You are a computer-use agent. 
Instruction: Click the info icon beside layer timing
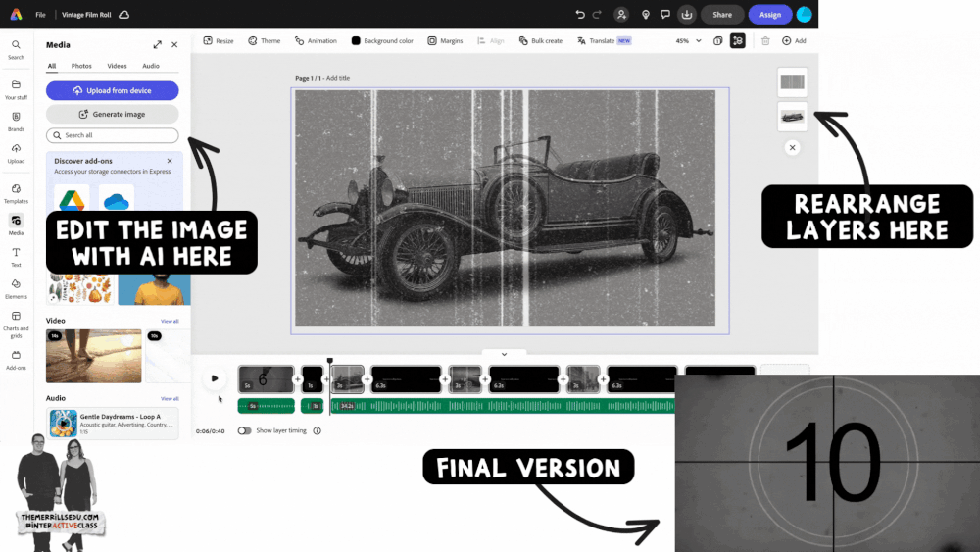click(317, 430)
